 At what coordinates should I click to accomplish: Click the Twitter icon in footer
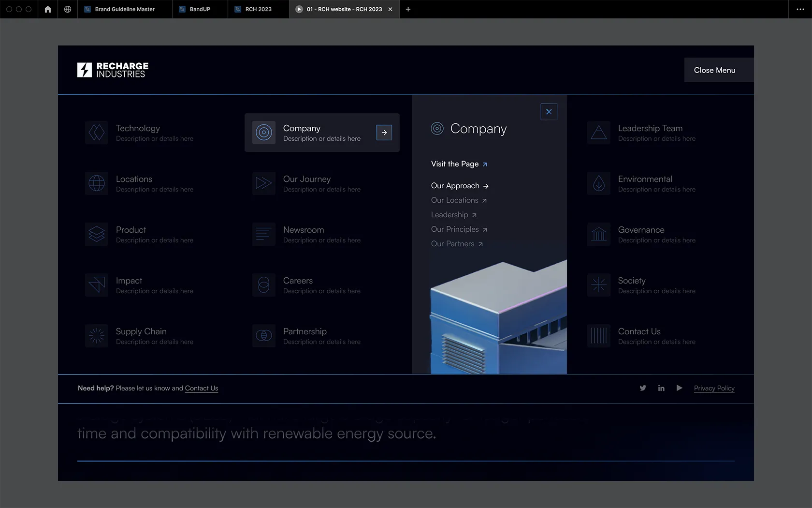point(643,388)
